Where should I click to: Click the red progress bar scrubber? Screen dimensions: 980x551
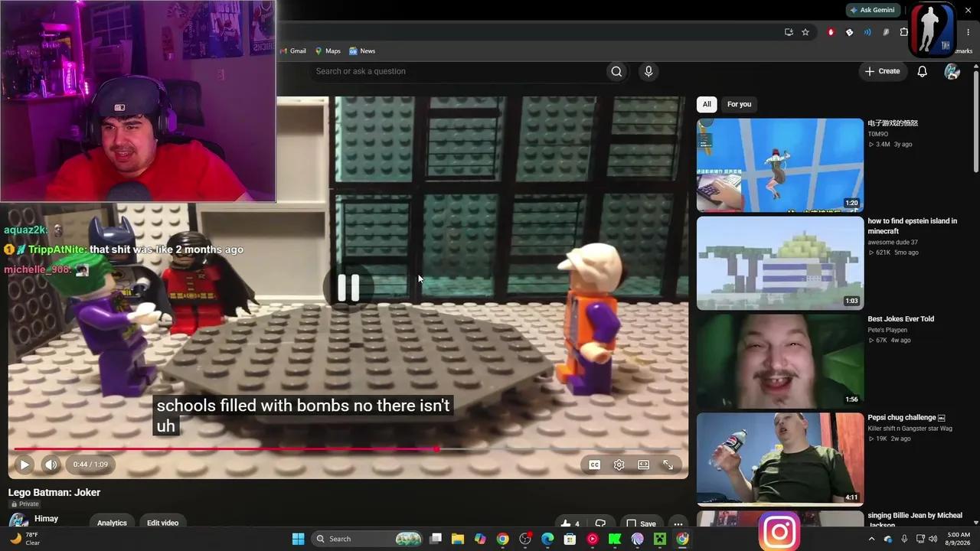pos(436,449)
